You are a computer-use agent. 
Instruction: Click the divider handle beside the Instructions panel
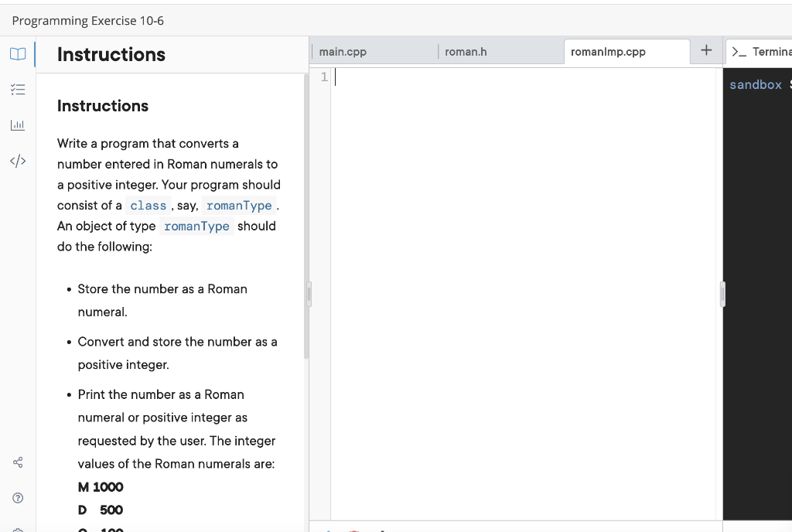click(x=308, y=294)
